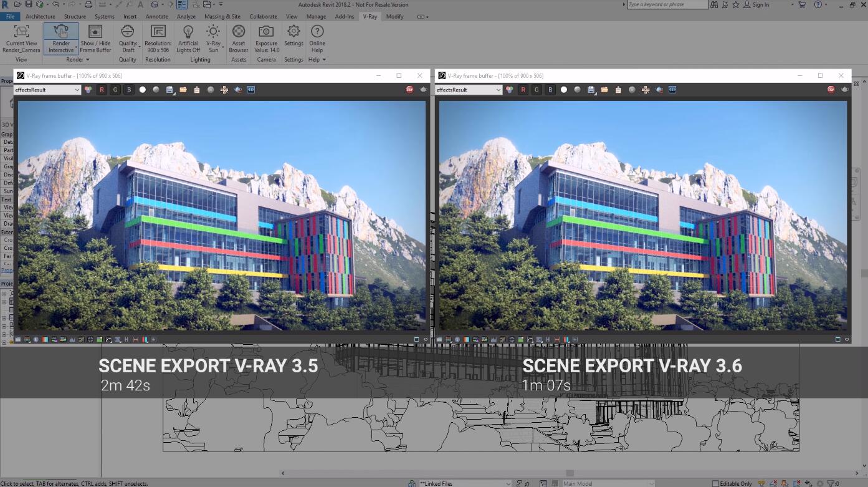The image size is (868, 487).
Task: Click the render teapot icon in left frame buffer
Action: point(424,90)
